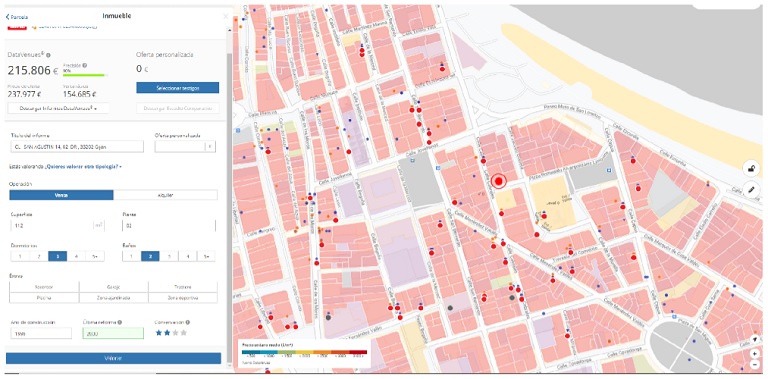768x379 pixels.
Task: Click the blue square icon by Plaza Romualdo
Action: pos(609,170)
